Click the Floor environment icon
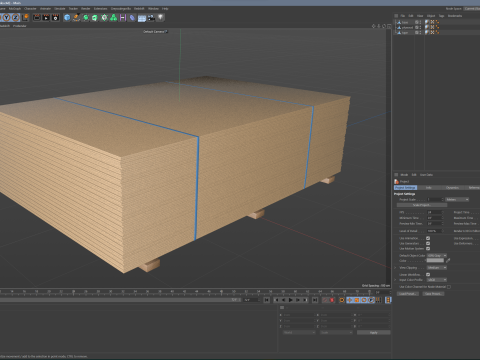Viewport: 480px width, 360px height. (142, 18)
